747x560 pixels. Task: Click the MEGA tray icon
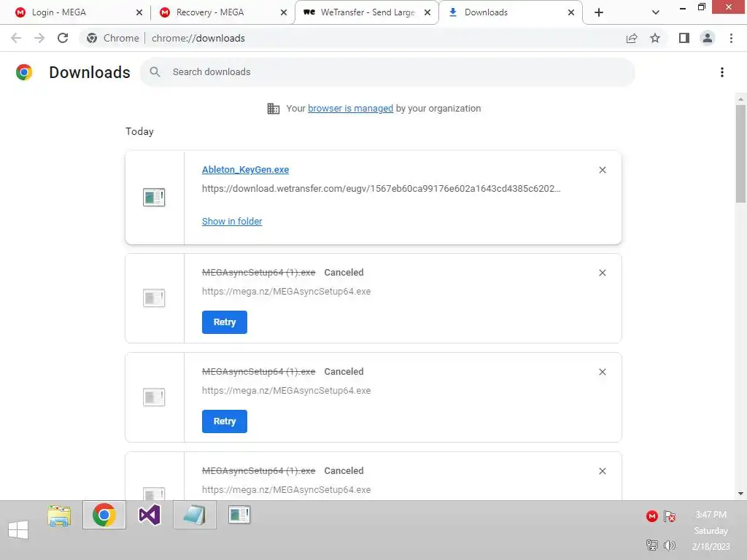click(x=651, y=516)
